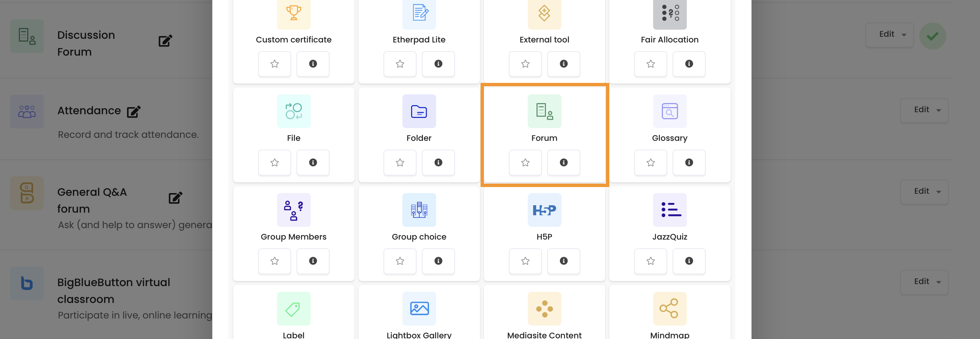This screenshot has width=980, height=339.
Task: Pick the Mindmap activity icon
Action: (x=670, y=309)
